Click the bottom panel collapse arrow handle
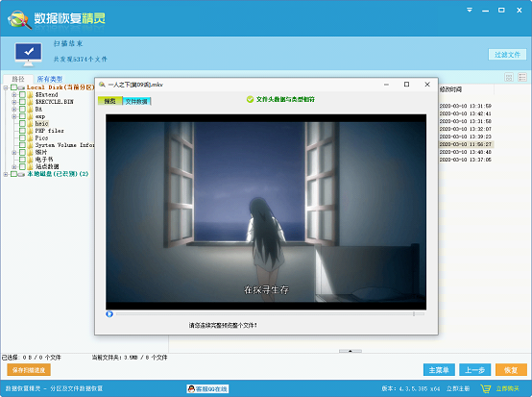This screenshot has height=397, width=532. tap(351, 351)
